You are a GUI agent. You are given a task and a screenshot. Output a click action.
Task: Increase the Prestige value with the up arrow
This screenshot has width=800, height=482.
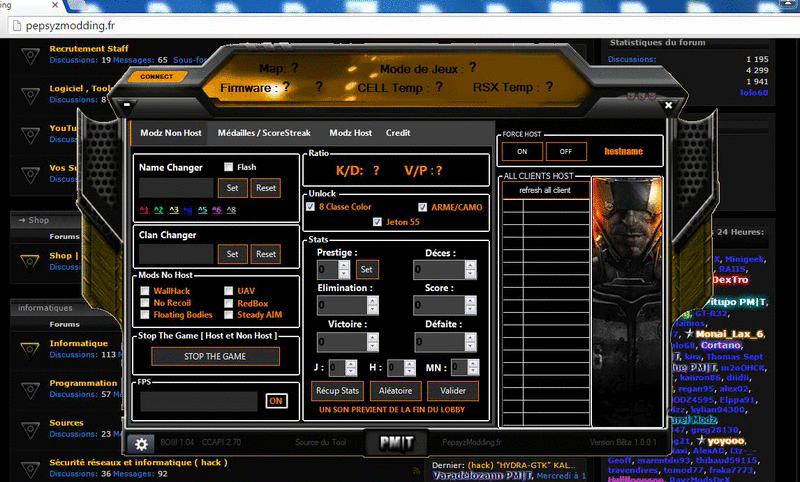(344, 265)
